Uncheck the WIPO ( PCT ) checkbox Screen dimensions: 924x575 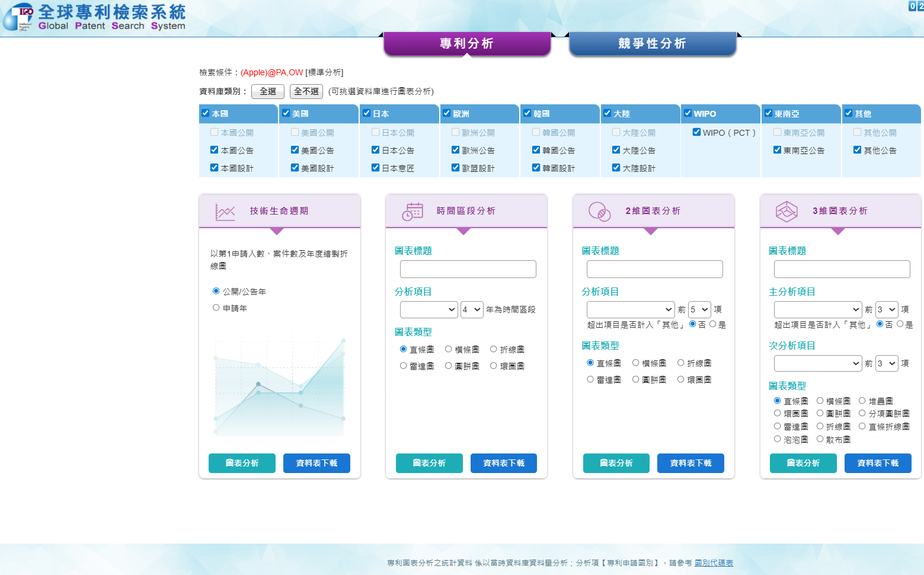pyautogui.click(x=697, y=132)
